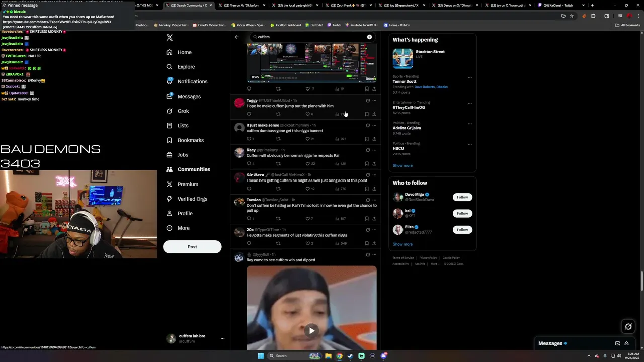The height and width of the screenshot is (362, 644).
Task: Open more options for Adelita Grijalva trend
Action: [470, 124]
